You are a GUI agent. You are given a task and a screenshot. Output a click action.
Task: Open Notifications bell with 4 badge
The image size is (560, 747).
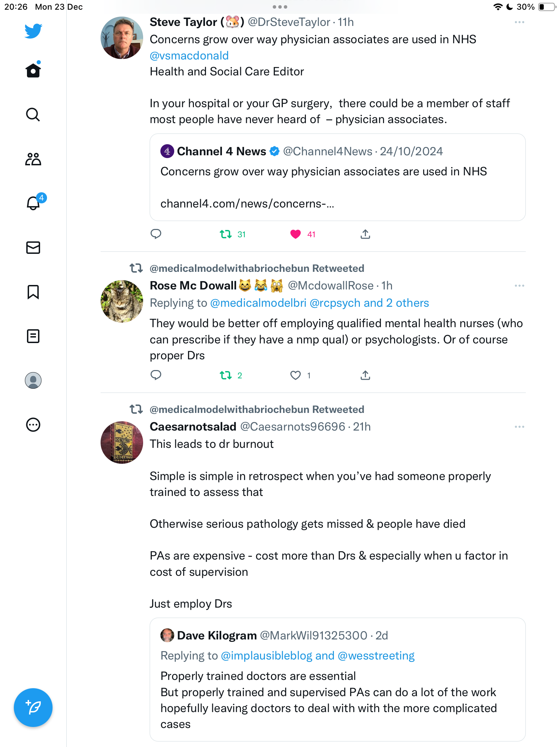point(35,202)
